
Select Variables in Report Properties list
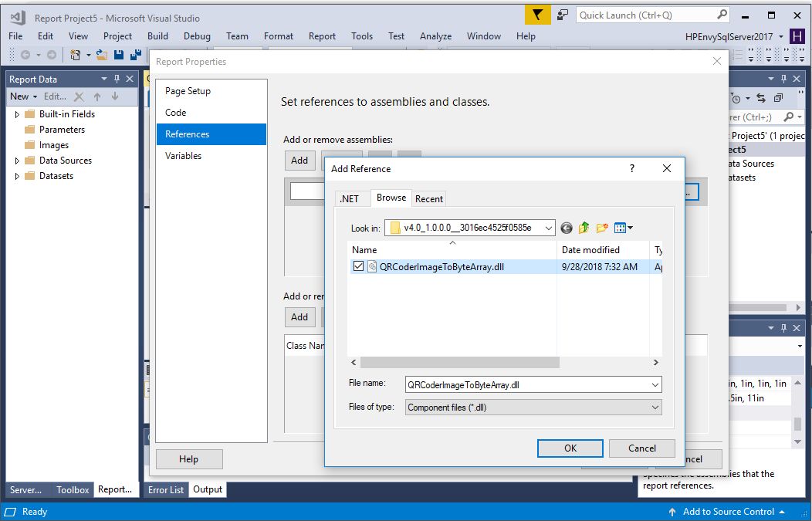183,155
